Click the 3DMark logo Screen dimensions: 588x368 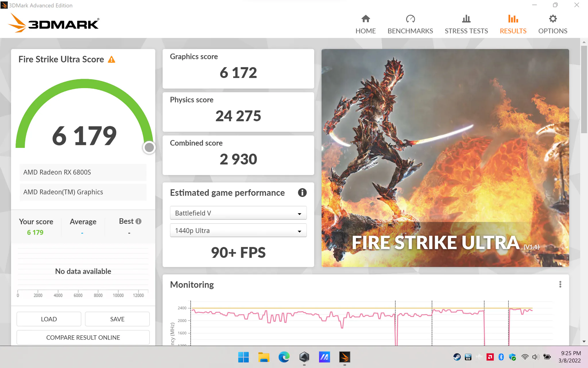(54, 23)
